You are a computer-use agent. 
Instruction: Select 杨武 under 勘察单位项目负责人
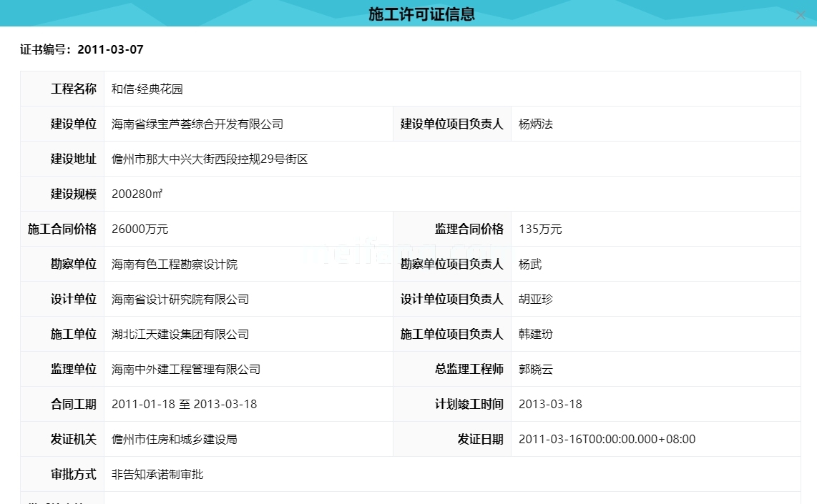(531, 264)
